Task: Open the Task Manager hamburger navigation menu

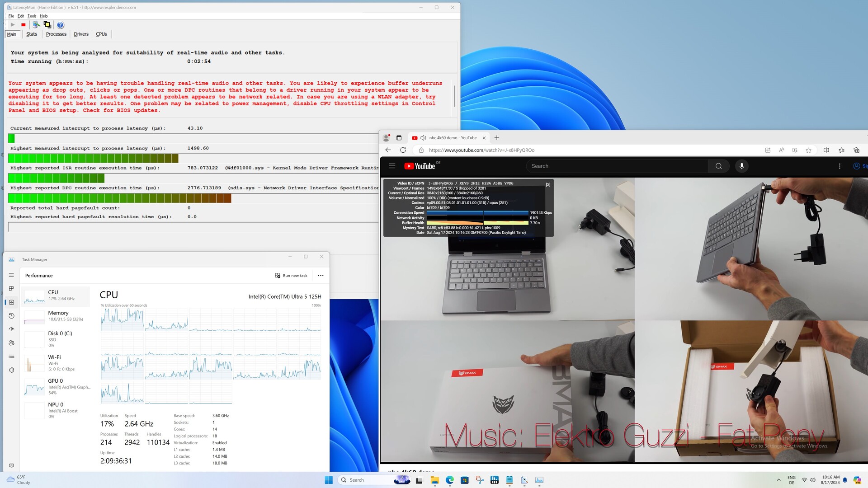Action: coord(11,275)
